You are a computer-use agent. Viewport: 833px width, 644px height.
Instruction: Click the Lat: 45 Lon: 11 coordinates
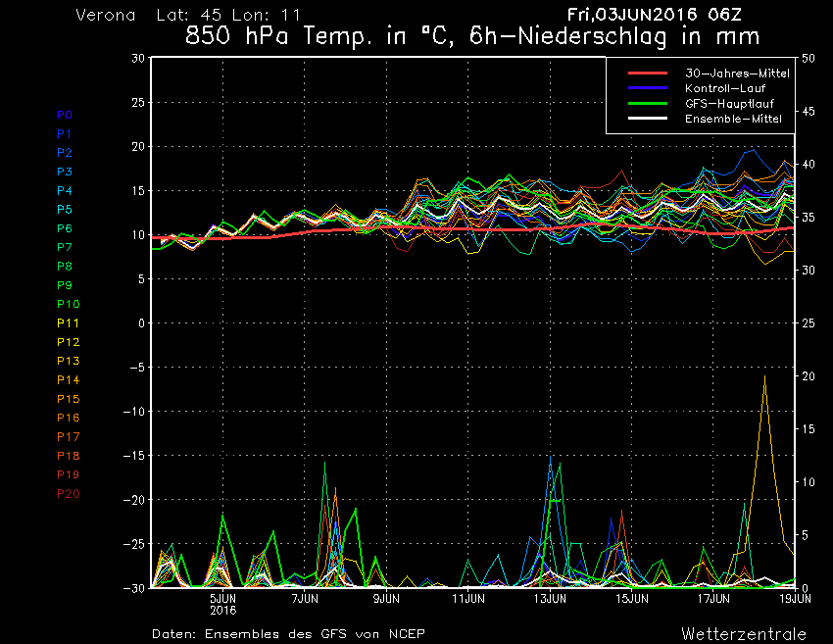coord(228,15)
